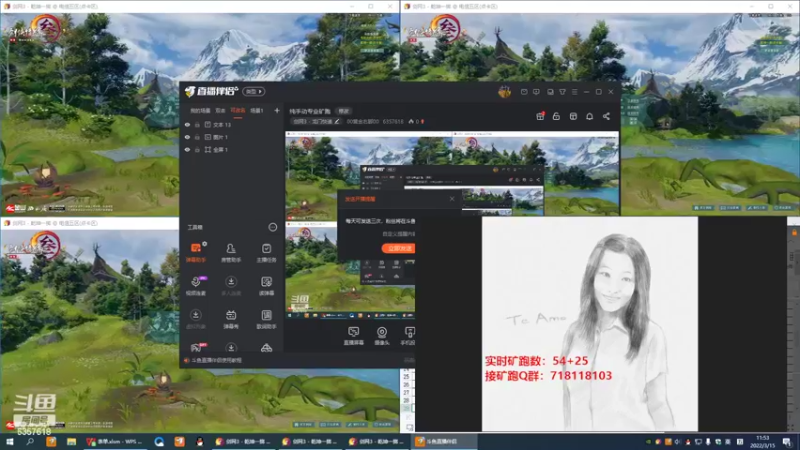This screenshot has width=800, height=450.
Task: Select the 图片 1 source row
Action: 232,137
